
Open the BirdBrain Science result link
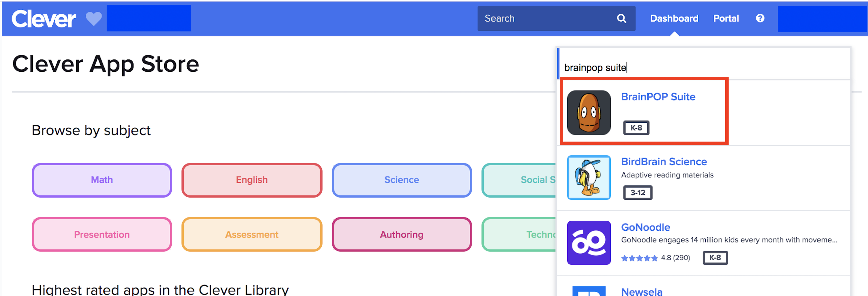[x=664, y=162]
